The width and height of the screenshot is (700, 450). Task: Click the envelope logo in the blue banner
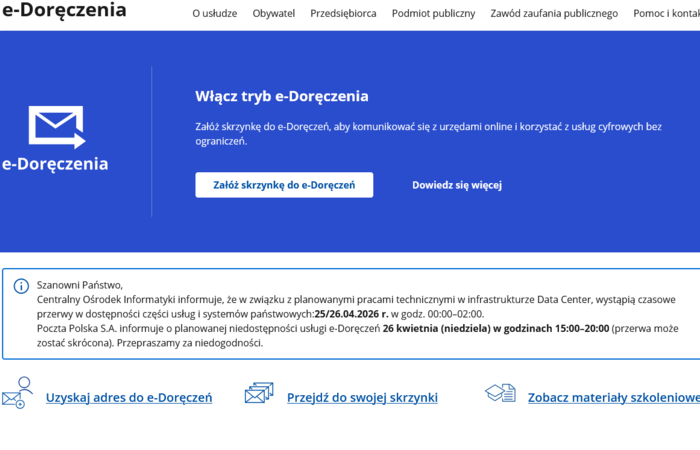coord(57,126)
